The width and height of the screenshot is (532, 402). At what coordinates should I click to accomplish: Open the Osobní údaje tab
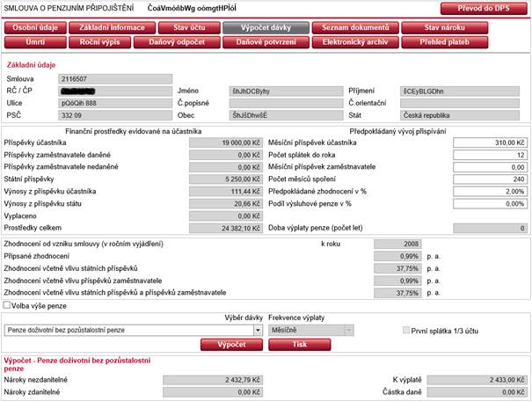[32, 28]
